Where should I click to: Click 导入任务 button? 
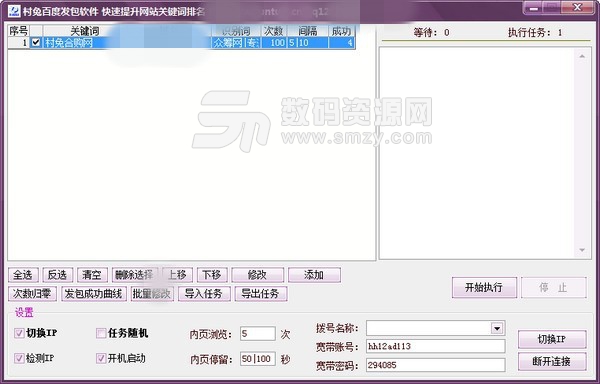pyautogui.click(x=204, y=294)
